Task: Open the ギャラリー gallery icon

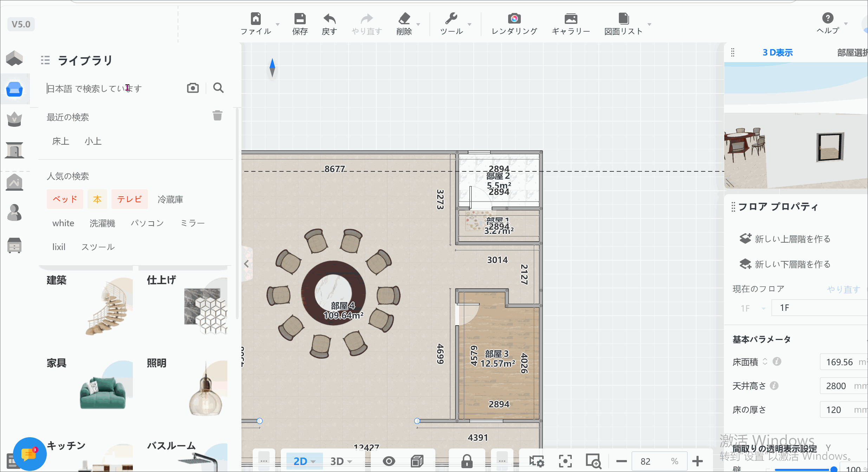Action: click(571, 18)
